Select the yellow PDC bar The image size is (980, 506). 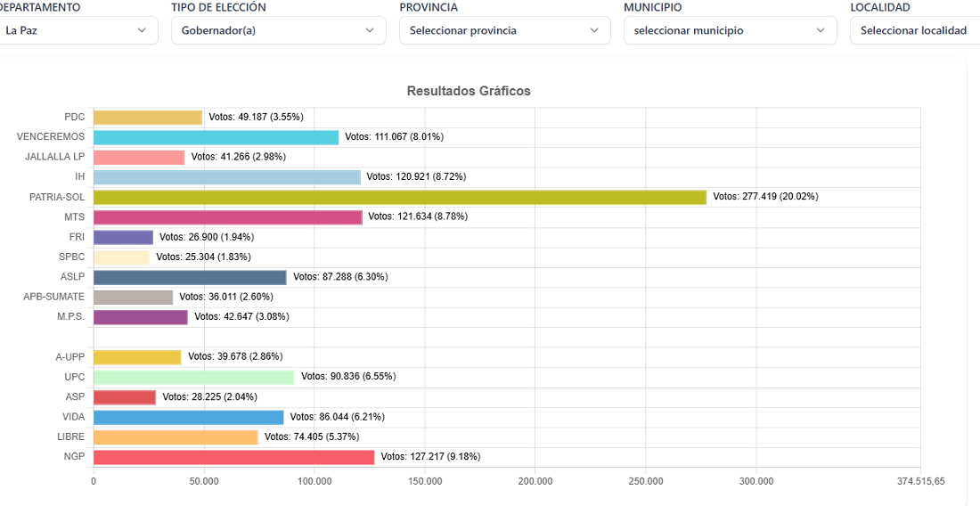(x=148, y=118)
